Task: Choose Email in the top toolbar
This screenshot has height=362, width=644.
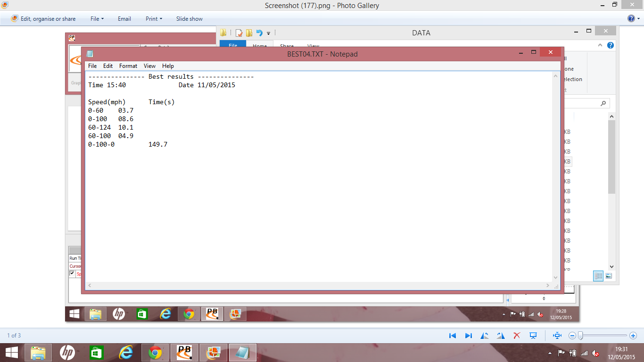Action: (x=124, y=19)
